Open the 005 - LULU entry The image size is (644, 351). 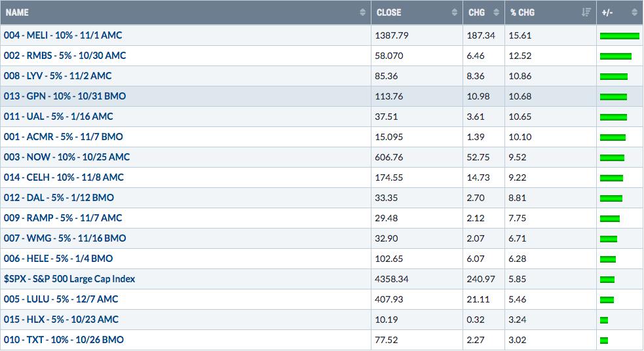[61, 299]
